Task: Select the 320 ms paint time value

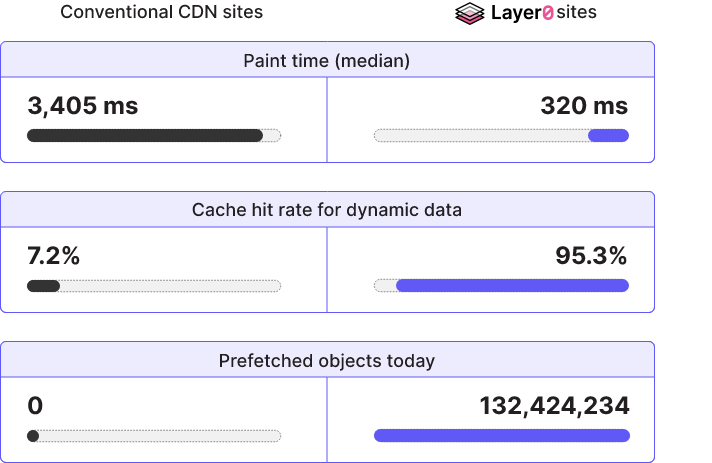Action: point(584,106)
